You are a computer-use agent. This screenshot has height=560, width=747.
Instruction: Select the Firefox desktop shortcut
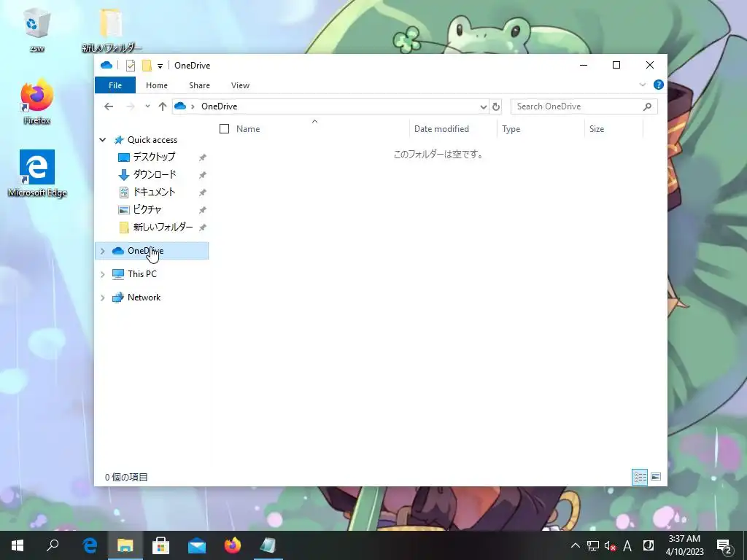36,102
